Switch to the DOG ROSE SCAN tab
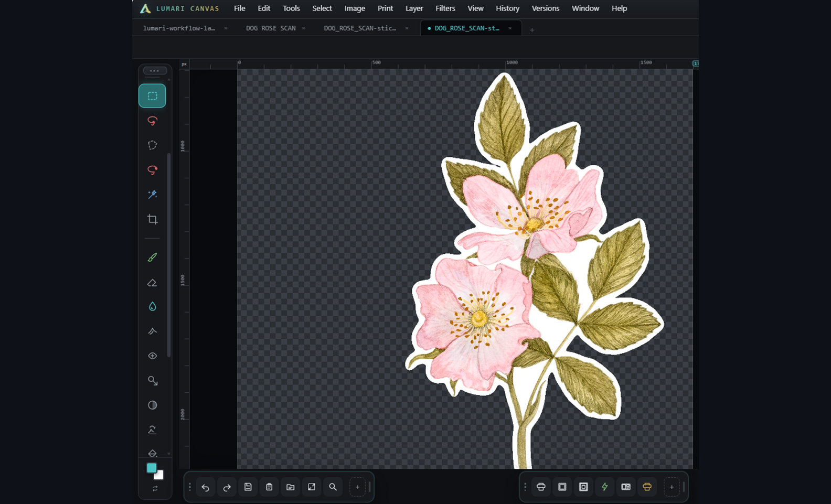The image size is (831, 504). [271, 28]
